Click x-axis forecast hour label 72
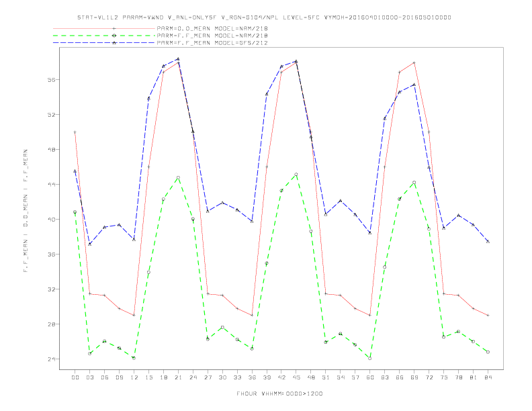The height and width of the screenshot is (411, 532). click(429, 377)
